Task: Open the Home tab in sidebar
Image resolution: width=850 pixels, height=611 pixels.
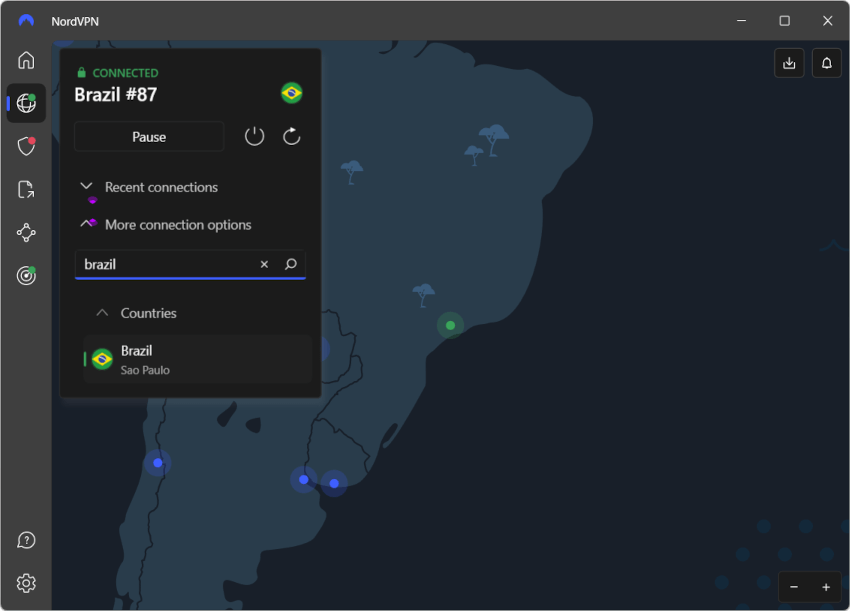Action: click(x=26, y=60)
